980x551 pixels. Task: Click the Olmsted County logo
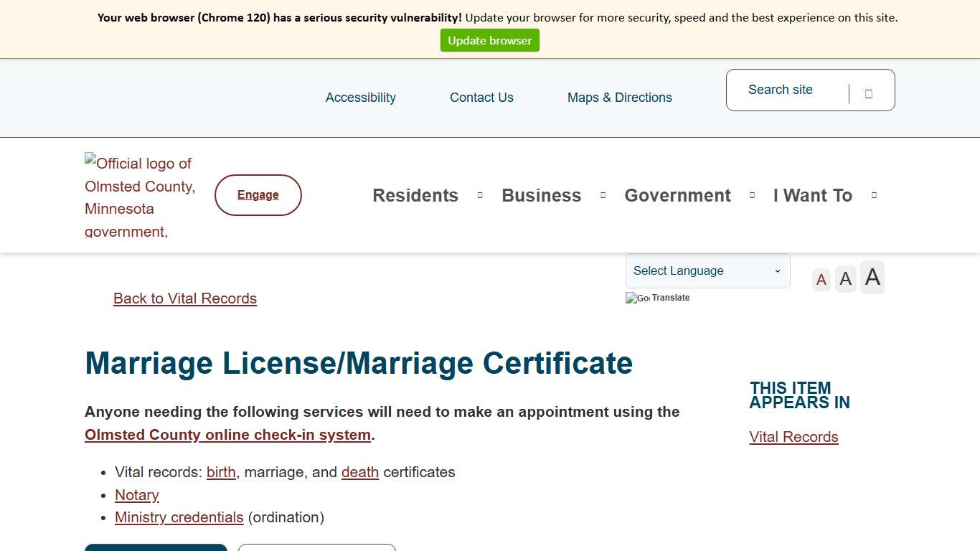click(138, 194)
